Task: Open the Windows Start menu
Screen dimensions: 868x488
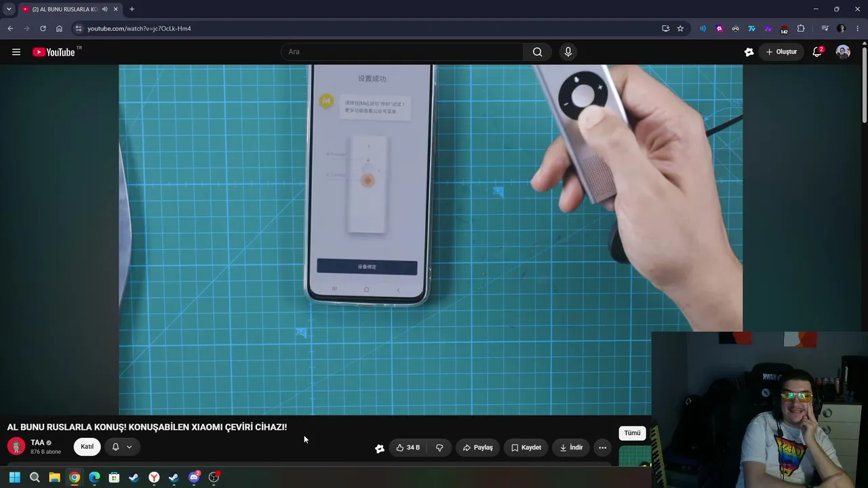Action: pos(15,477)
